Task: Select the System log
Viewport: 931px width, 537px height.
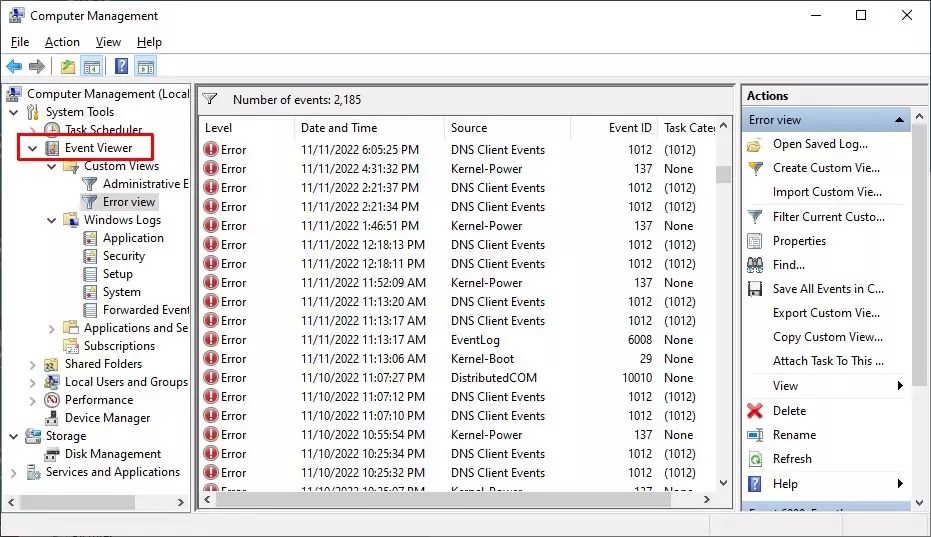Action: tap(122, 292)
